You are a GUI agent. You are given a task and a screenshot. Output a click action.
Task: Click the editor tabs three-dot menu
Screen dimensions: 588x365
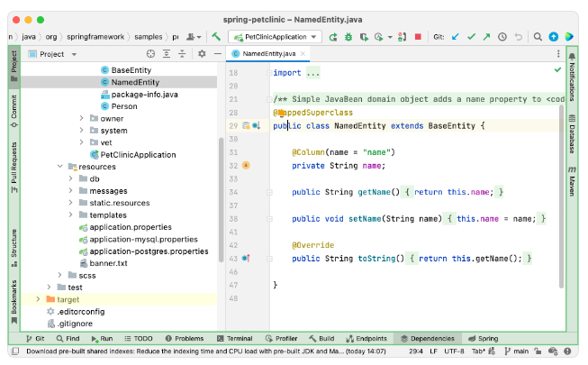[558, 54]
